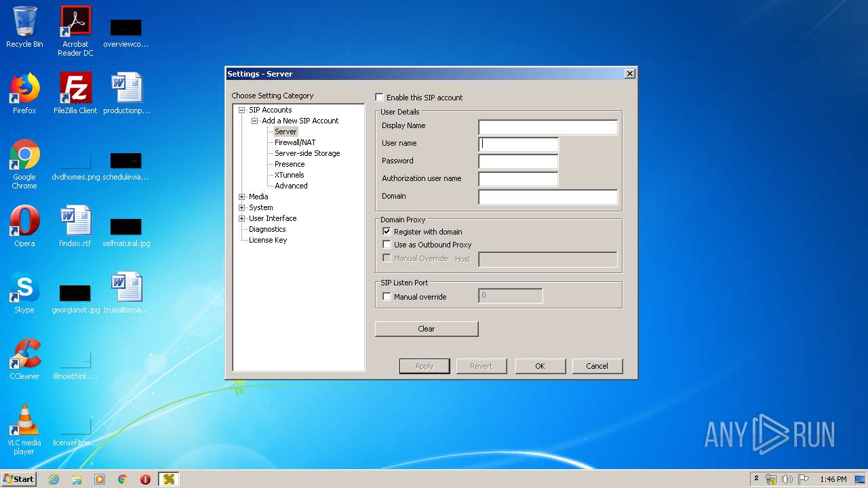
Task: Open Acrobat Reader DC desktop icon
Action: click(75, 31)
